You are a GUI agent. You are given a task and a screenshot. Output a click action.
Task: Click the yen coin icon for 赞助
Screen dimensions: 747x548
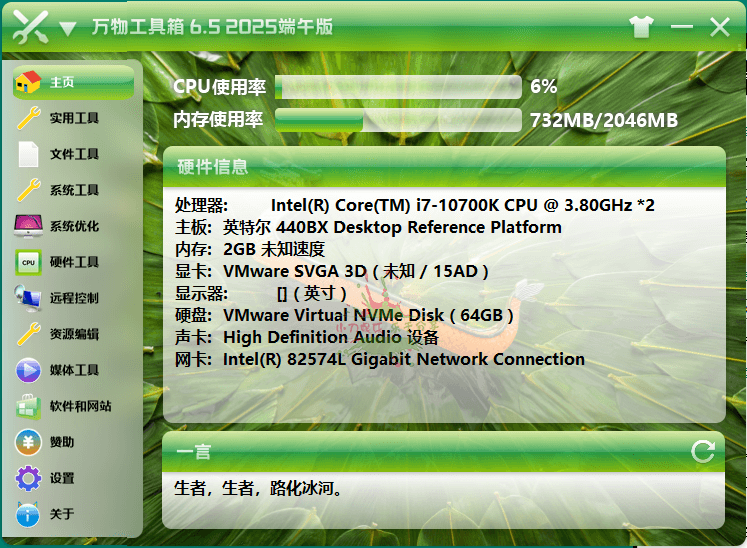pyautogui.click(x=28, y=442)
